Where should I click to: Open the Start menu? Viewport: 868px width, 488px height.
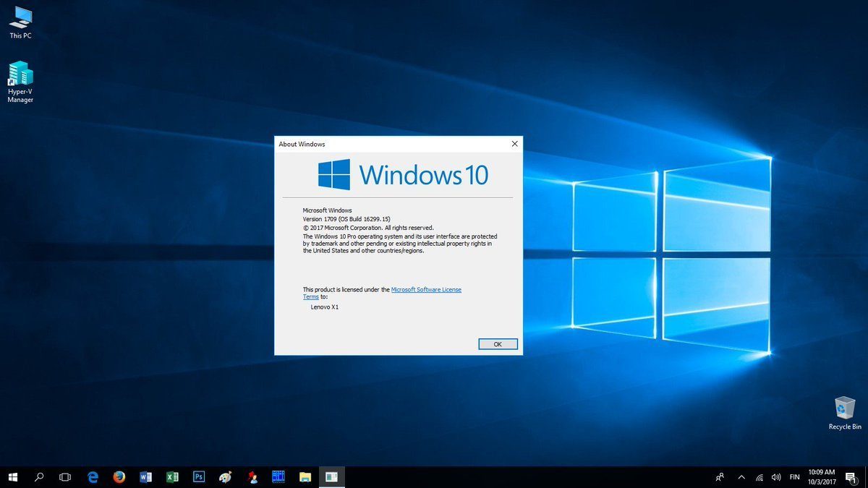(13, 477)
